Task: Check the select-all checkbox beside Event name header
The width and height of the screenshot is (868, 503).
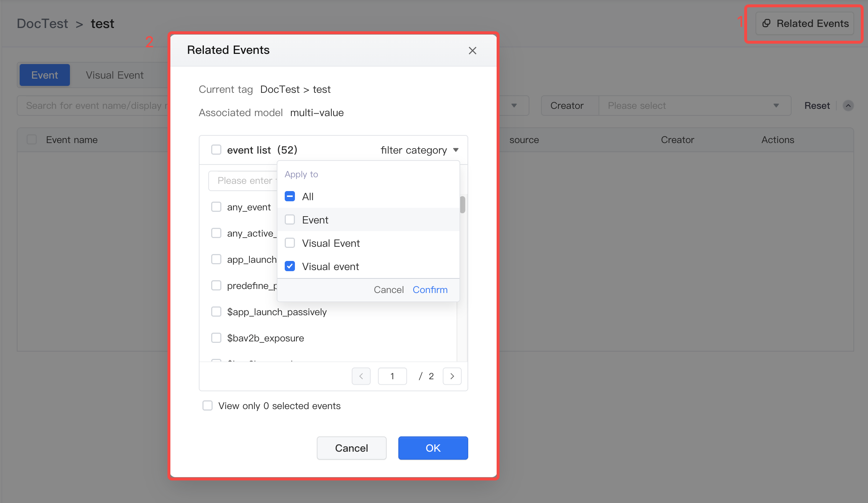Action: coord(32,139)
